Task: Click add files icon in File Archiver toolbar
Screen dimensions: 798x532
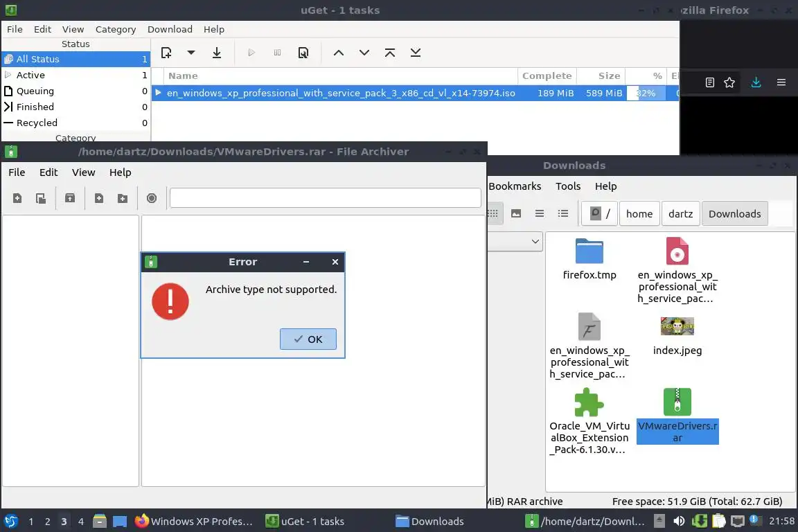Action: tap(99, 198)
